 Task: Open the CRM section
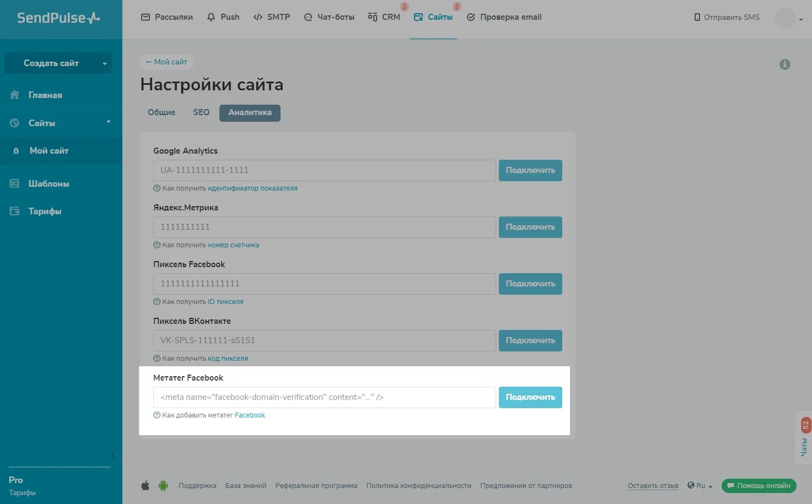[384, 17]
